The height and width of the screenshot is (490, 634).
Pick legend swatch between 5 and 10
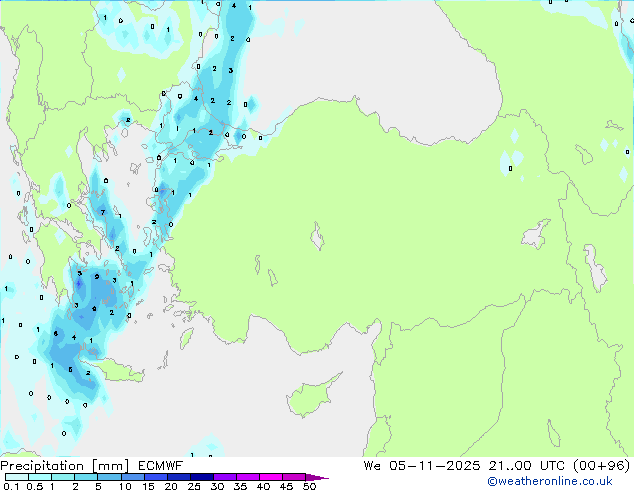[x=110, y=477]
